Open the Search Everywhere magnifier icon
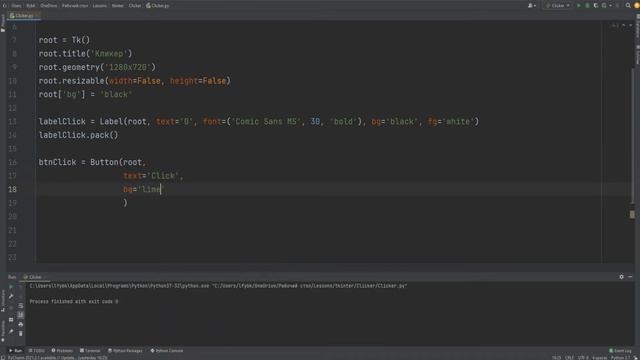Viewport: 640px width, 360px height. (x=628, y=5)
